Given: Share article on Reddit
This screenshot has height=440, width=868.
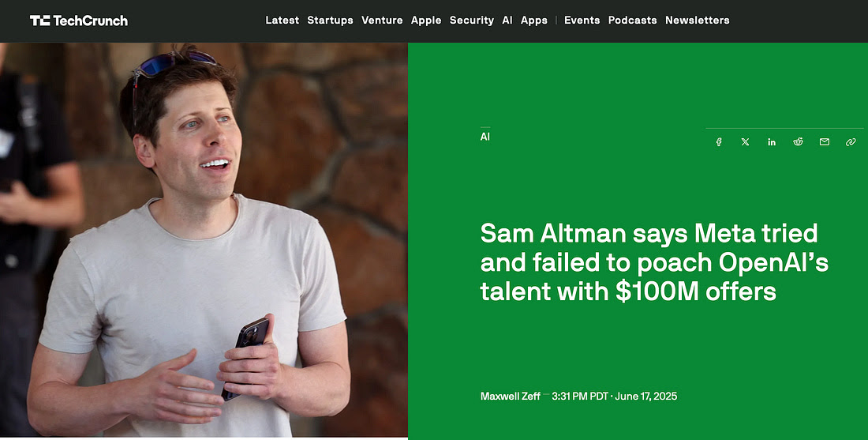Looking at the screenshot, I should (x=799, y=142).
